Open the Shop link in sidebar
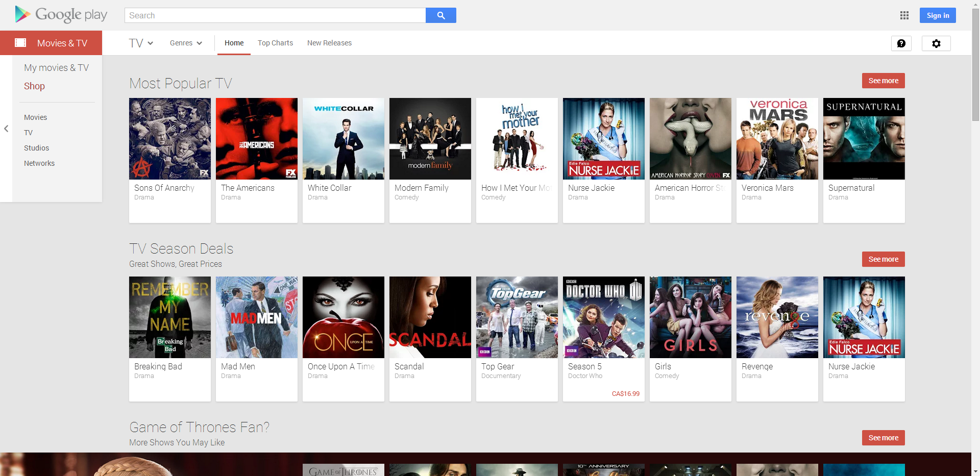980x476 pixels. pos(34,86)
